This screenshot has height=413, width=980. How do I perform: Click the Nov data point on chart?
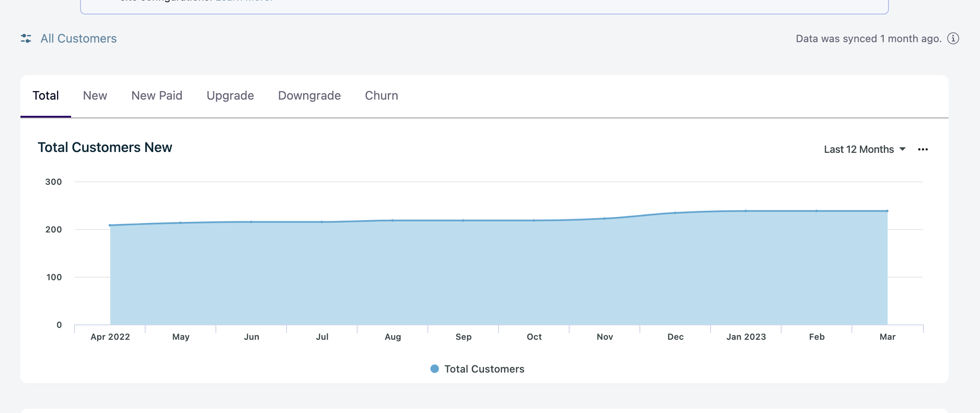pos(605,218)
